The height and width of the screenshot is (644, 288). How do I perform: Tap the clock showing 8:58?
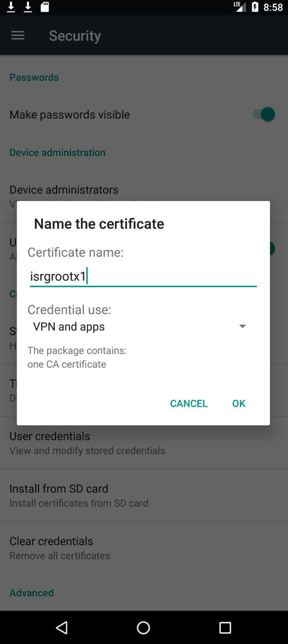273,7
